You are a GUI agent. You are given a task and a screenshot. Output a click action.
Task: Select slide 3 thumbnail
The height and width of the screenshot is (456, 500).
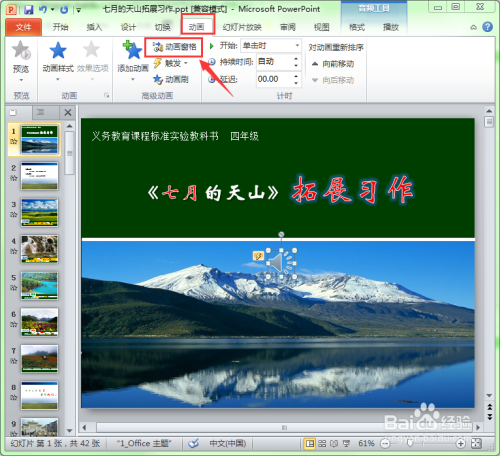pyautogui.click(x=39, y=213)
